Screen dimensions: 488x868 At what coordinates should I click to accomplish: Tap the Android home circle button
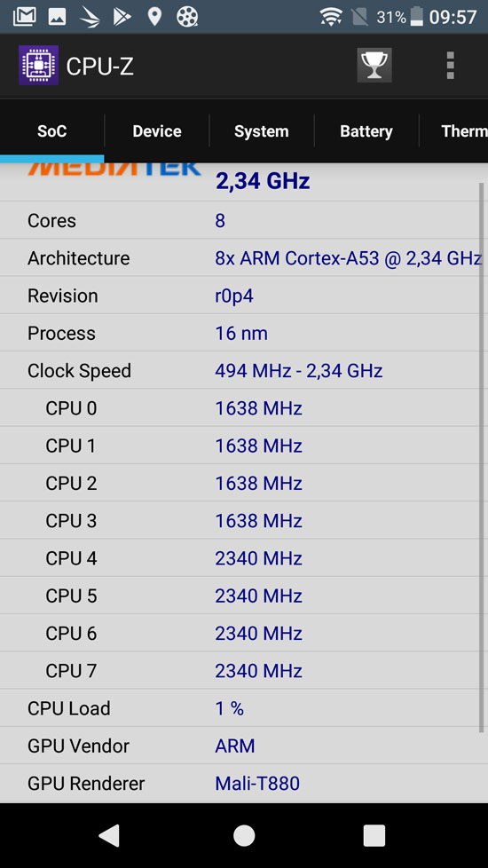[x=244, y=835]
